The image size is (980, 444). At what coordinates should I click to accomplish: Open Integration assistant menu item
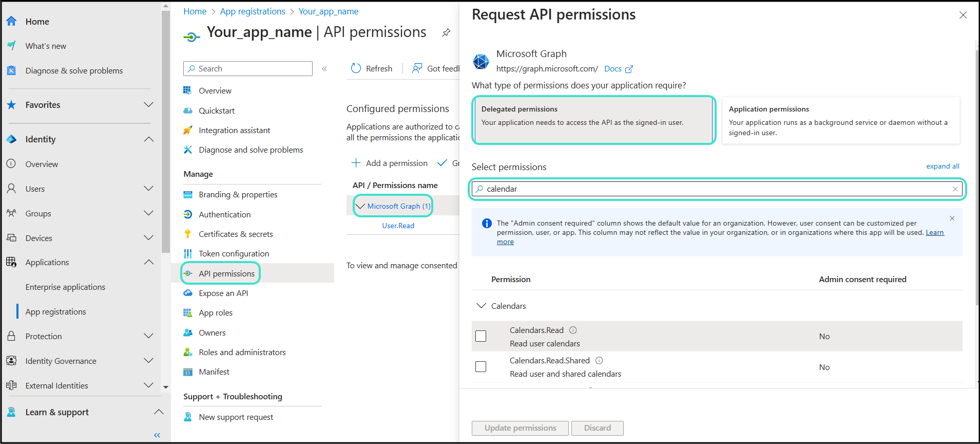click(234, 131)
